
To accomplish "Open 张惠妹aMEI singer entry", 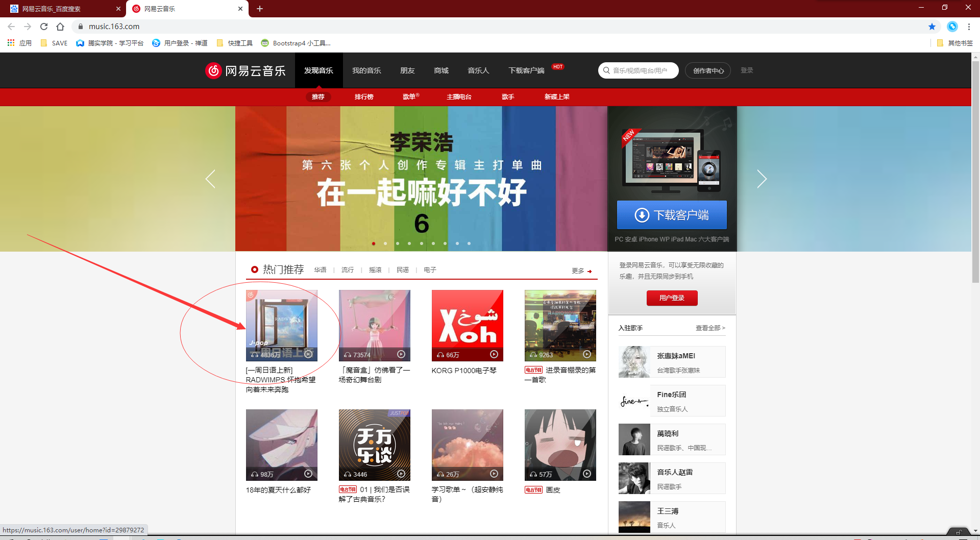I will pos(672,362).
